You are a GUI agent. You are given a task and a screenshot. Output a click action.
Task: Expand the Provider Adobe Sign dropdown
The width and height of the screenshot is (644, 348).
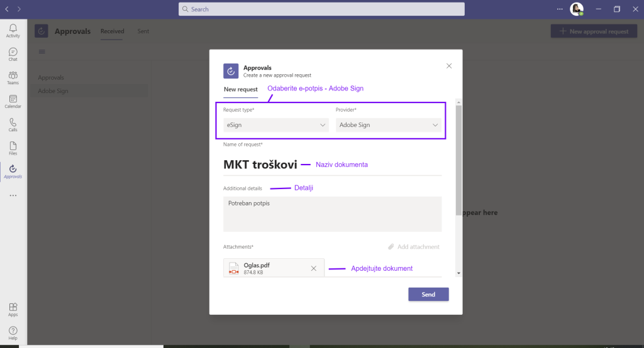pyautogui.click(x=389, y=125)
